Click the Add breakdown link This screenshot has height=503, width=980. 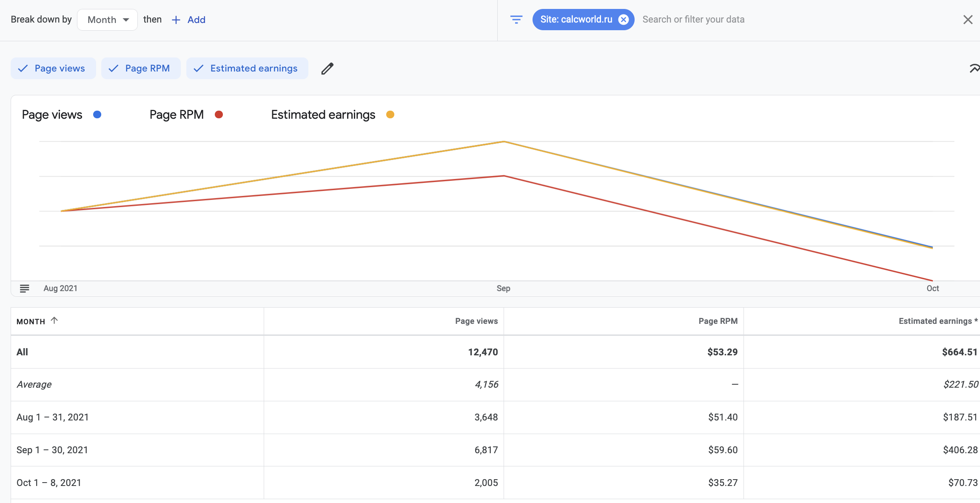tap(196, 20)
